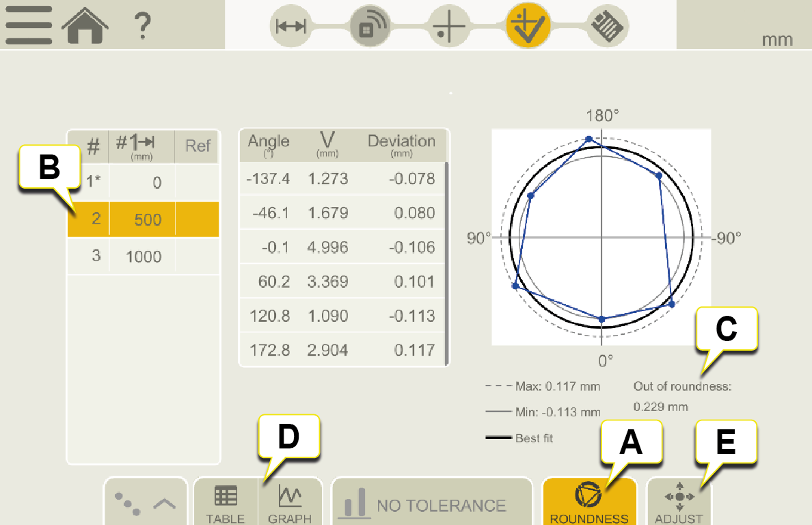812x525 pixels.
Task: Open the report document workflow step
Action: point(607,26)
